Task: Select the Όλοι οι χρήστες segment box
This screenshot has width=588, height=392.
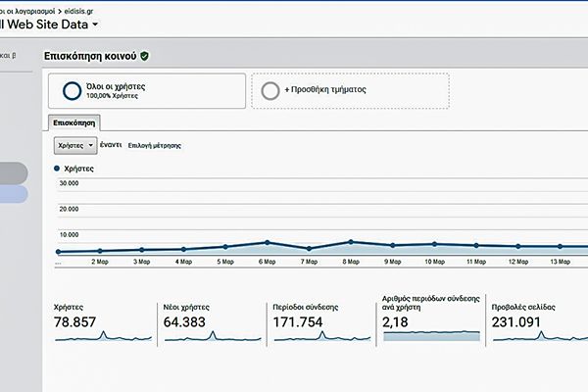Action: (146, 90)
